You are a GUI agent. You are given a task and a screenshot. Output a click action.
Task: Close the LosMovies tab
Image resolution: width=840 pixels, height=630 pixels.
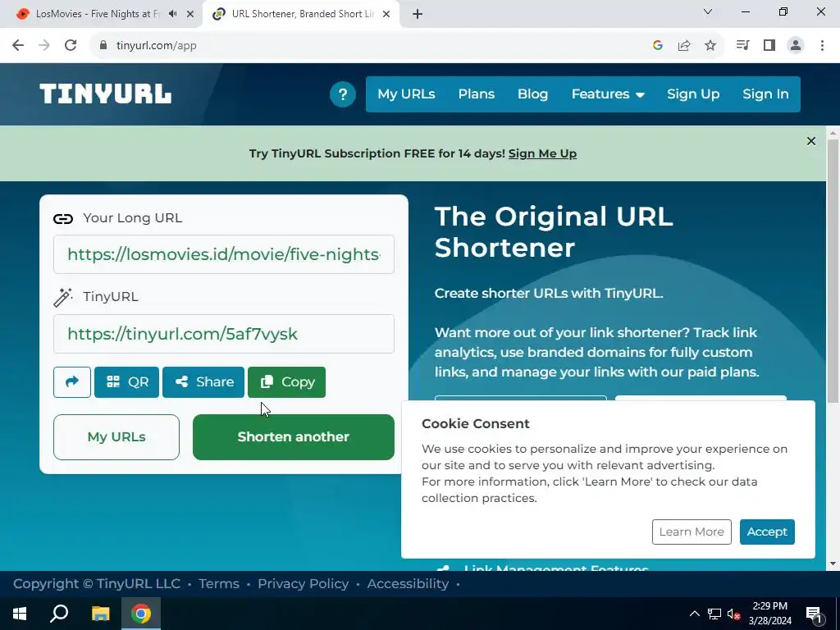tap(190, 14)
